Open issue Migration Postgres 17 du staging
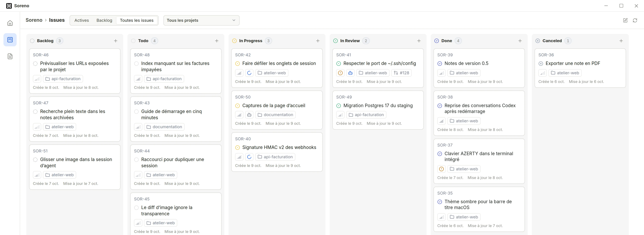Screen dimensions: 644x235 click(378, 106)
